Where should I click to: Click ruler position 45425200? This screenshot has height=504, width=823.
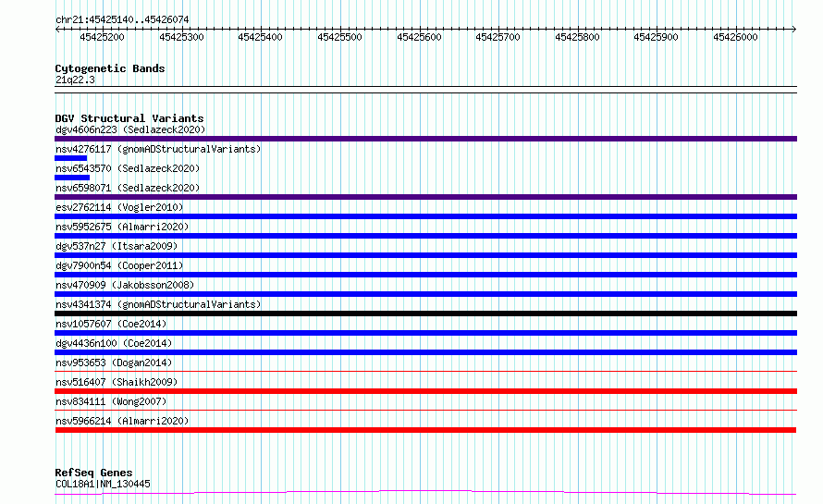(102, 37)
